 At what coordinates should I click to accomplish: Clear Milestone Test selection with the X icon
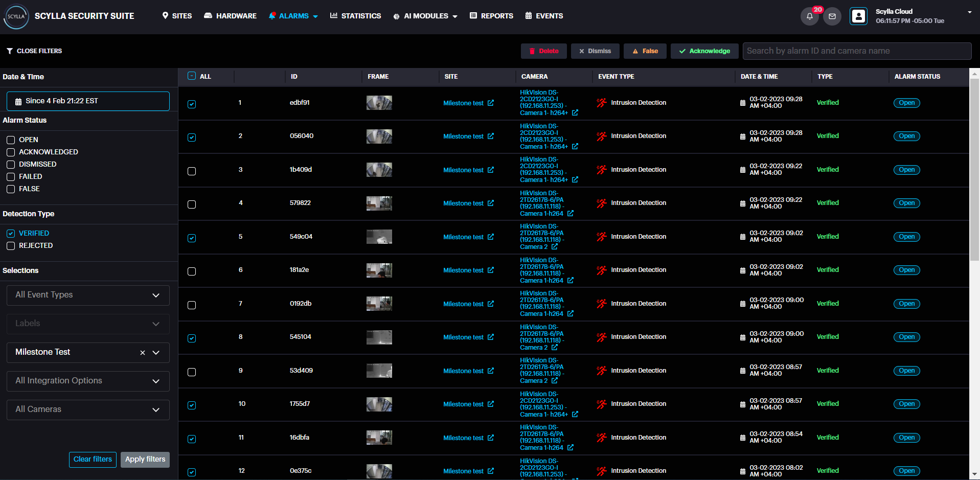[x=143, y=353]
